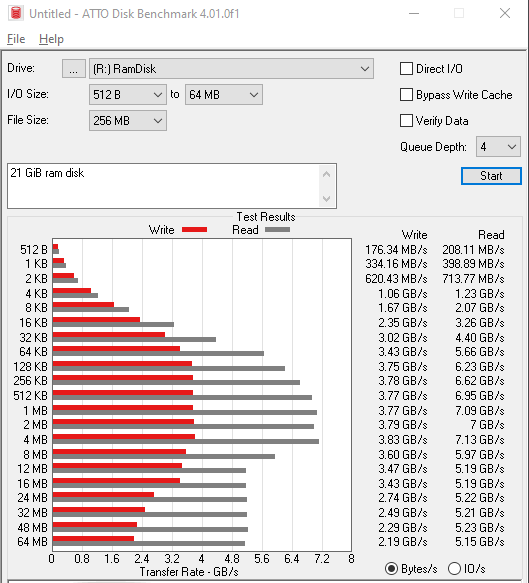This screenshot has width=529, height=583.
Task: Open the Help menu
Action: [51, 39]
